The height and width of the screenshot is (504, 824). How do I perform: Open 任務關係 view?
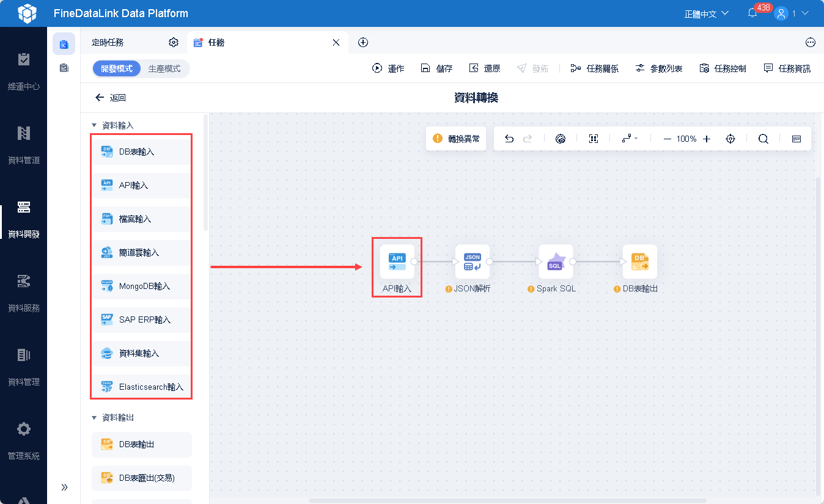point(594,68)
